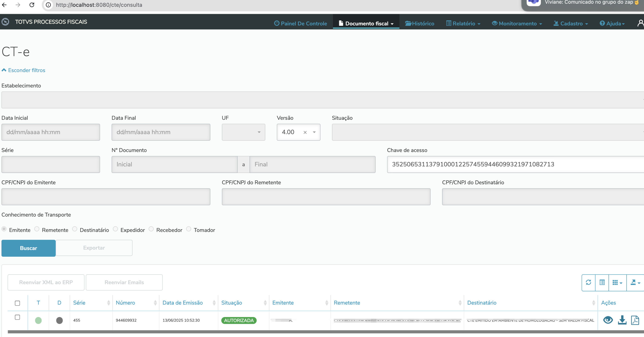Click the refresh table icon
Viewport: 644px width, 337px height.
click(588, 282)
